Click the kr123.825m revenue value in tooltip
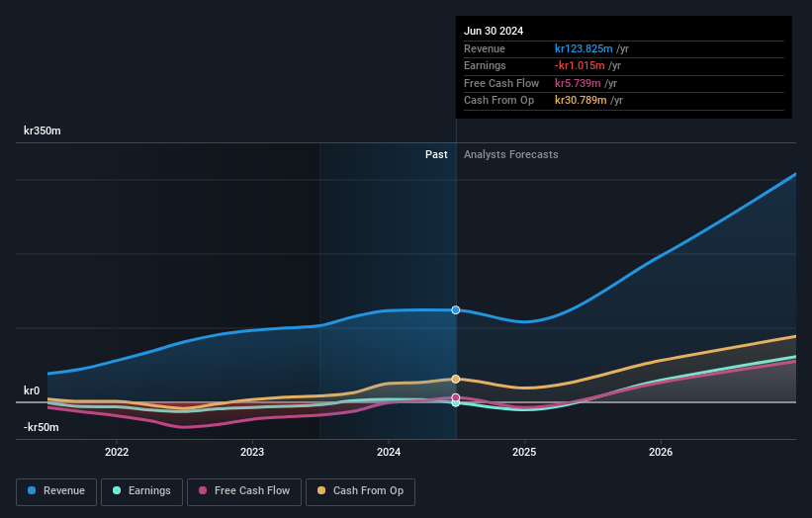This screenshot has height=518, width=812. click(584, 48)
